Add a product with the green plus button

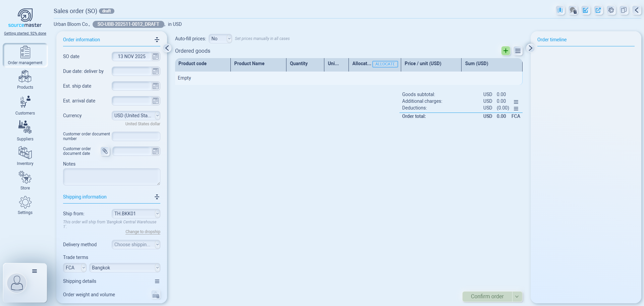coord(506,51)
